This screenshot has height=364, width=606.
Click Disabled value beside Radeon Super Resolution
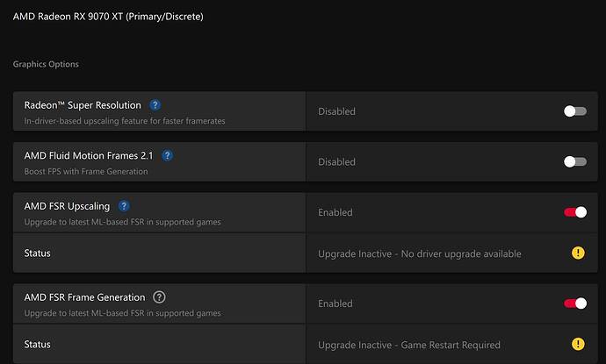[336, 111]
